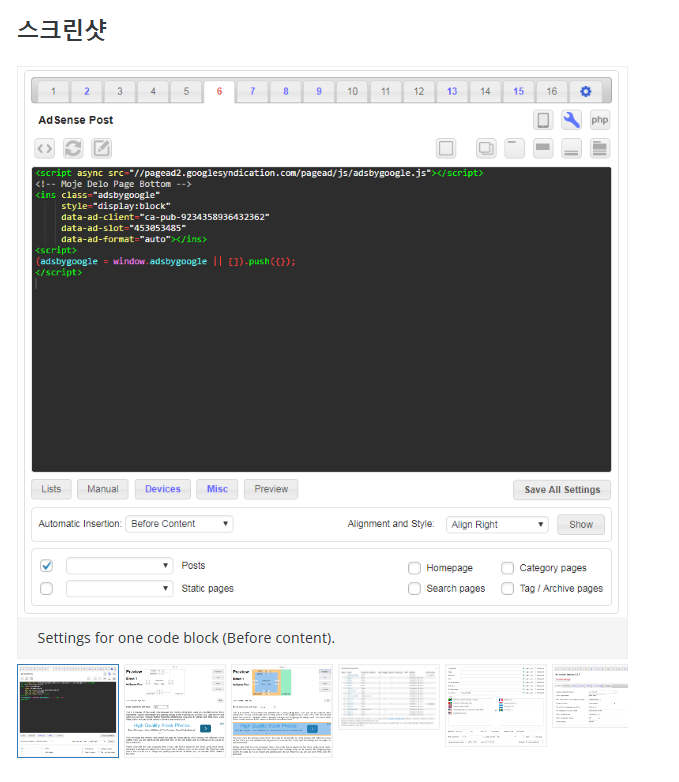The image size is (679, 782).
Task: Click the AdSense Post block name field
Action: [x=76, y=120]
